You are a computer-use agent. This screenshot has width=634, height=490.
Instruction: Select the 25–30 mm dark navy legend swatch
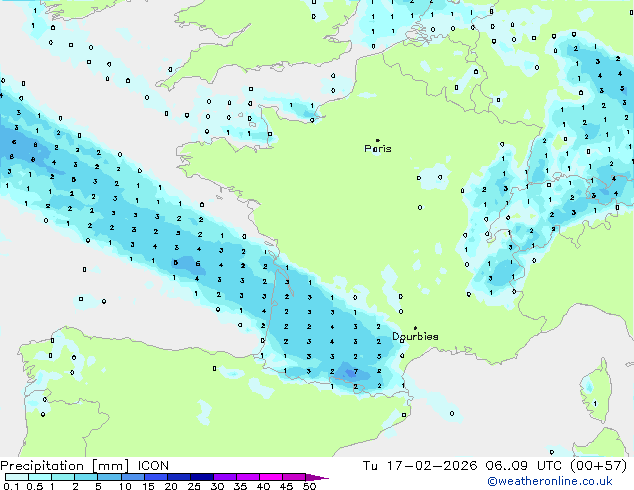(201, 477)
